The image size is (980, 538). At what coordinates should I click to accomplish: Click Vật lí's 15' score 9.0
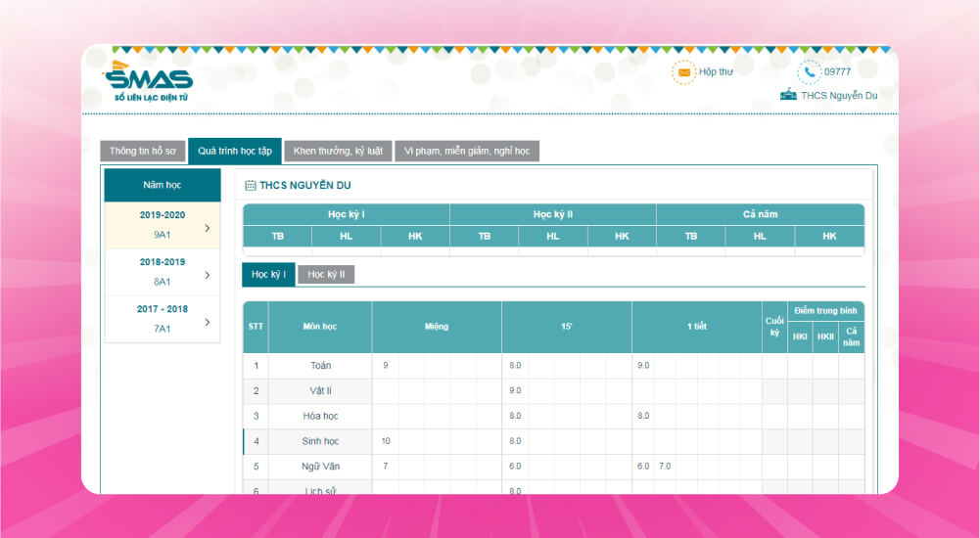[x=515, y=390]
